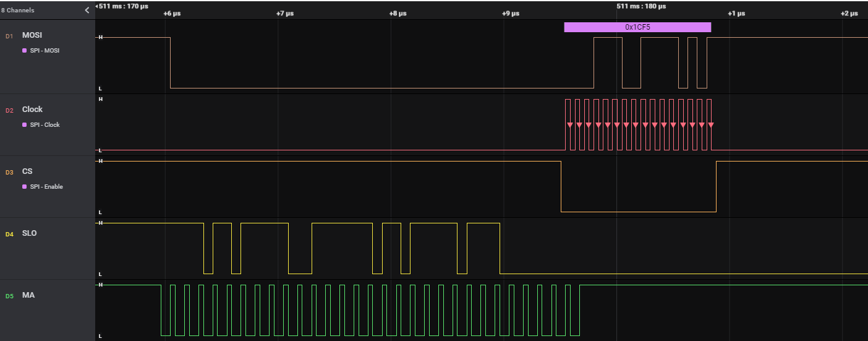Select the Clock channel name
Screen dimensions: 868x341
click(32, 110)
